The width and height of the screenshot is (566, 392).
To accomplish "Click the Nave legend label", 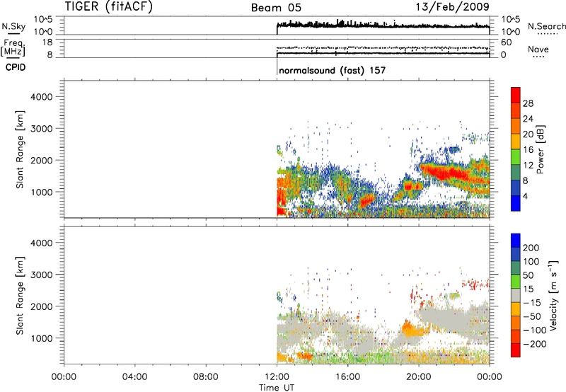I will 538,49.
